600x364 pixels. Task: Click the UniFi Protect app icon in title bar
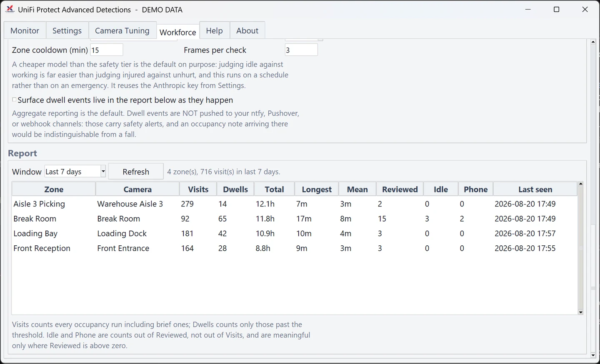click(10, 9)
